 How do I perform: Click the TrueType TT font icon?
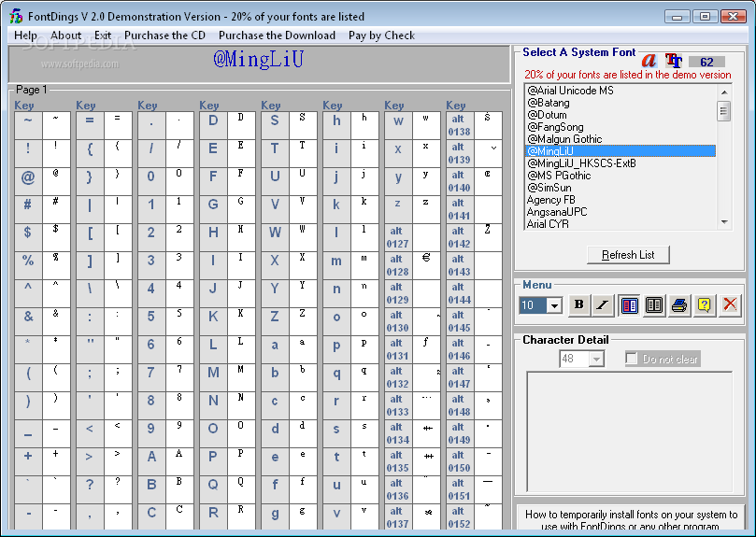click(x=674, y=61)
